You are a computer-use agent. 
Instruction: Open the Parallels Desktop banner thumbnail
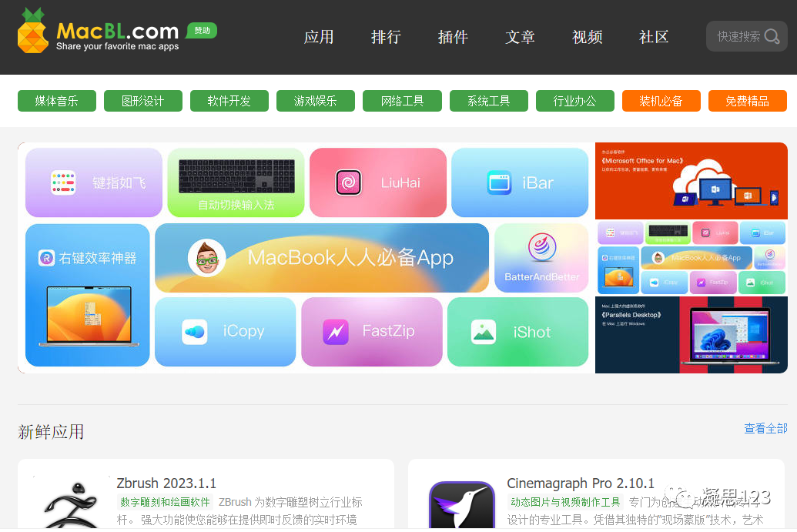tap(692, 335)
